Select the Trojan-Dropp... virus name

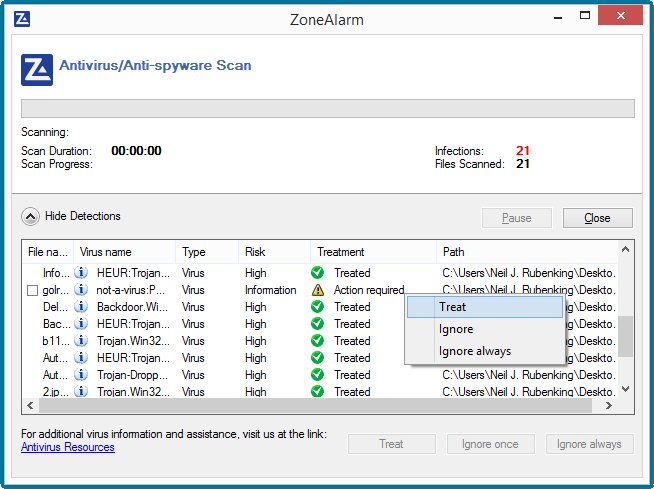coord(133,375)
